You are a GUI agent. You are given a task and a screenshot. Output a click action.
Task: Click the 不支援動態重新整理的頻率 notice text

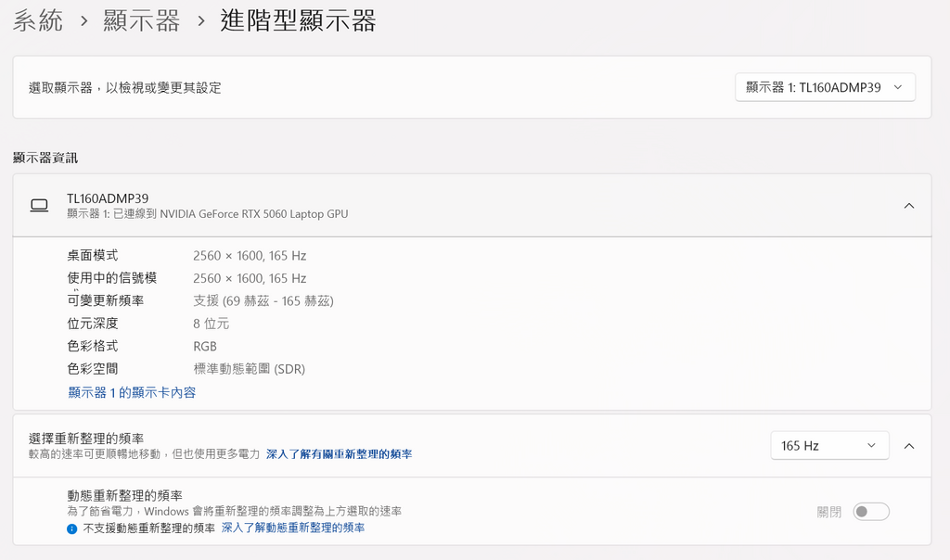click(x=149, y=528)
